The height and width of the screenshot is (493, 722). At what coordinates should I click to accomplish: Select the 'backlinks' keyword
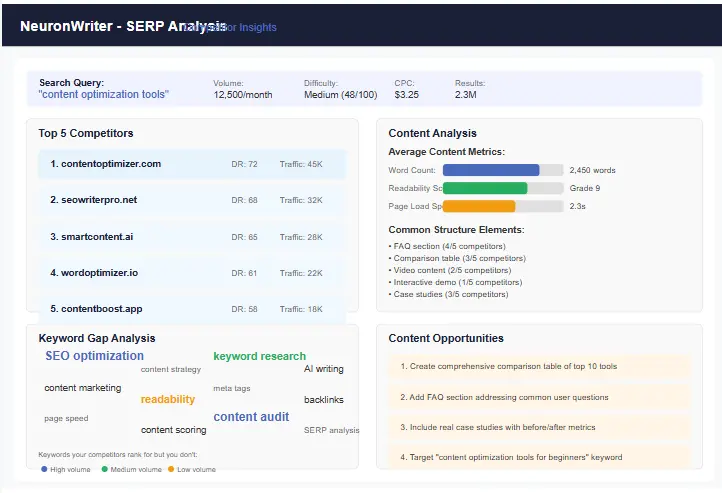[324, 400]
